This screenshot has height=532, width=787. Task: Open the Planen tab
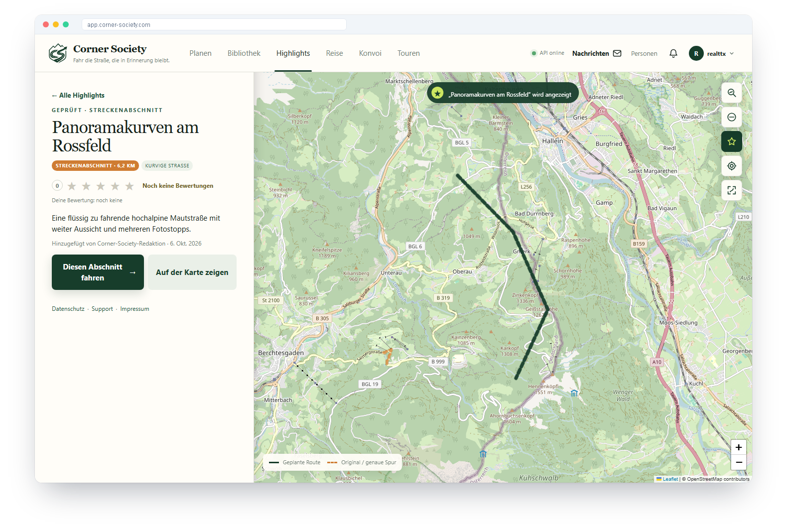click(200, 53)
